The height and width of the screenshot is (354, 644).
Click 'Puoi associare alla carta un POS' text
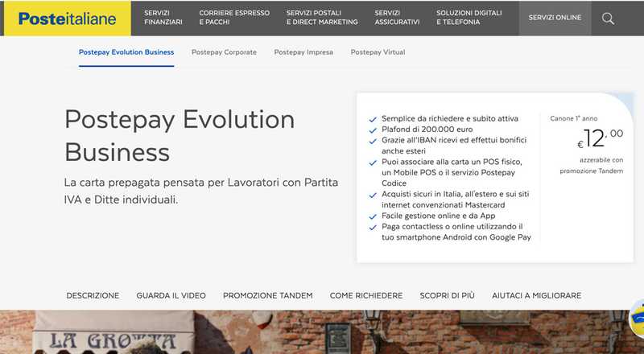pos(452,172)
